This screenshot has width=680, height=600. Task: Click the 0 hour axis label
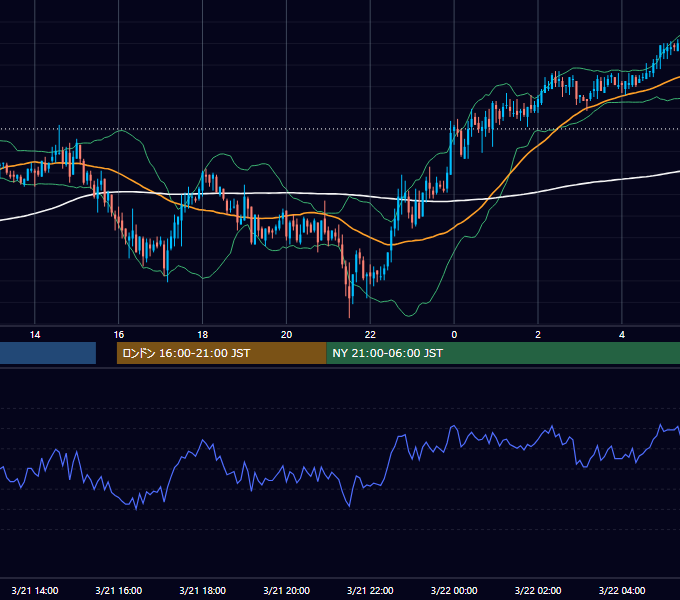click(454, 335)
